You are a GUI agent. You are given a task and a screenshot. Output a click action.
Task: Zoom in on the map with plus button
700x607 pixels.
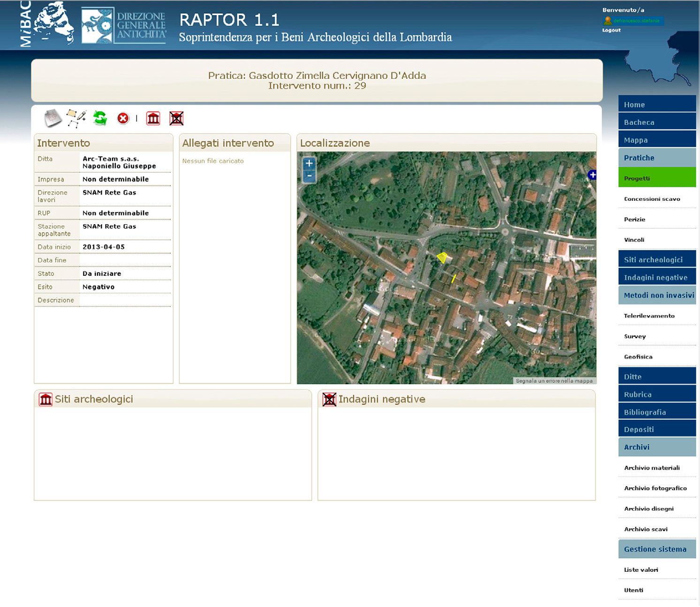(x=309, y=163)
